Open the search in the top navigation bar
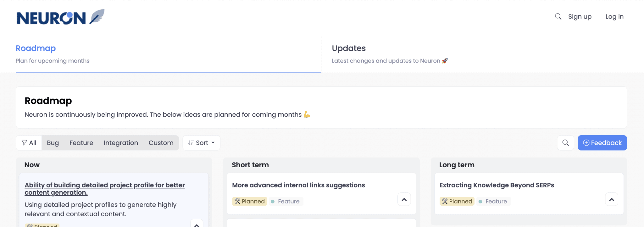Screen dimensions: 644x227 [x=558, y=16]
